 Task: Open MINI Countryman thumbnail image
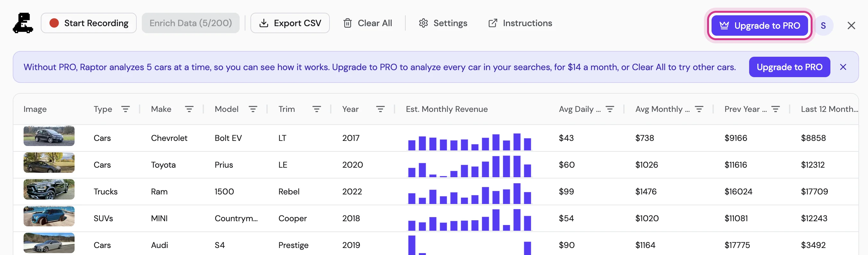(49, 216)
